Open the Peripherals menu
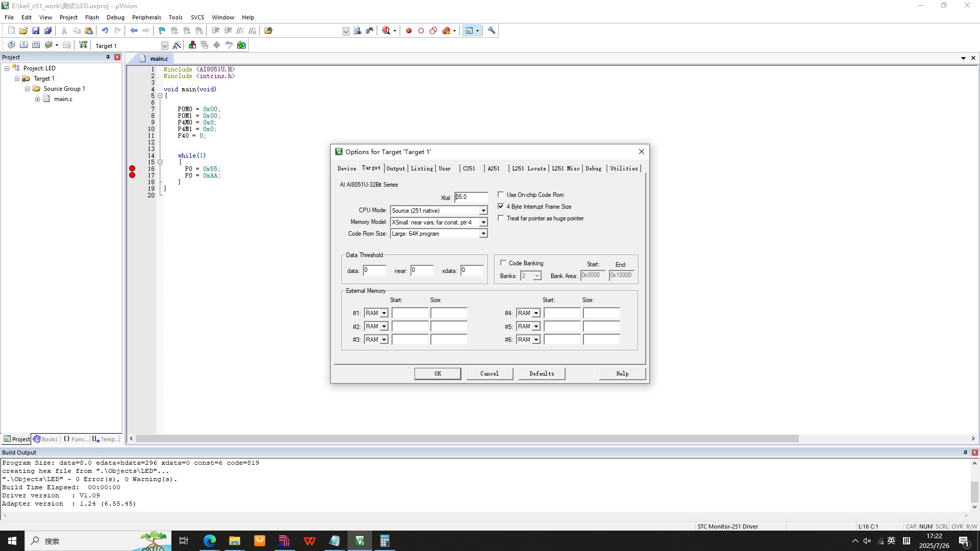 coord(146,17)
